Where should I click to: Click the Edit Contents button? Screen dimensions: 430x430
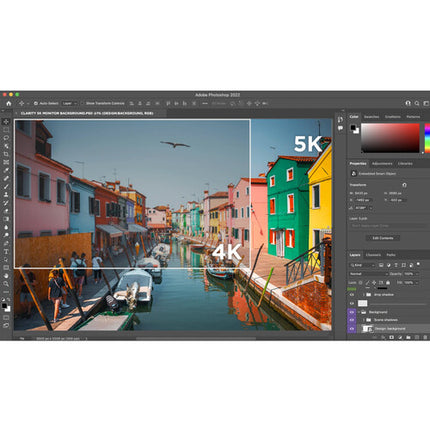pos(383,238)
